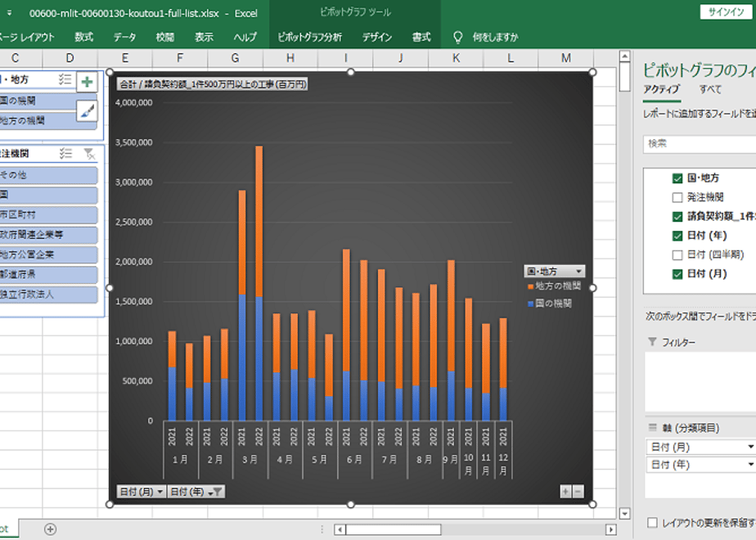756x540 pixels.
Task: Click the 3月 2022 tallest bar
Action: (259, 283)
